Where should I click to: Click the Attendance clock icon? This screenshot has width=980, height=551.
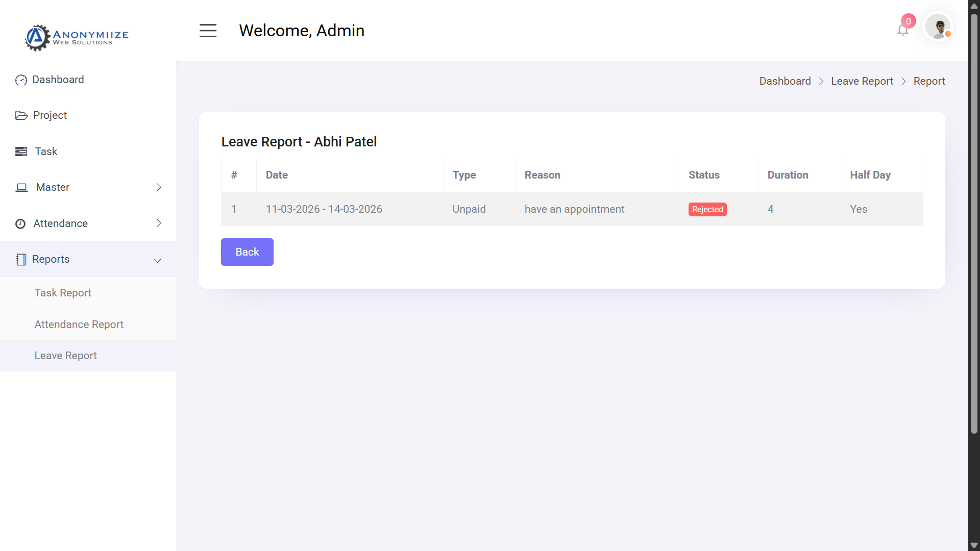click(20, 223)
